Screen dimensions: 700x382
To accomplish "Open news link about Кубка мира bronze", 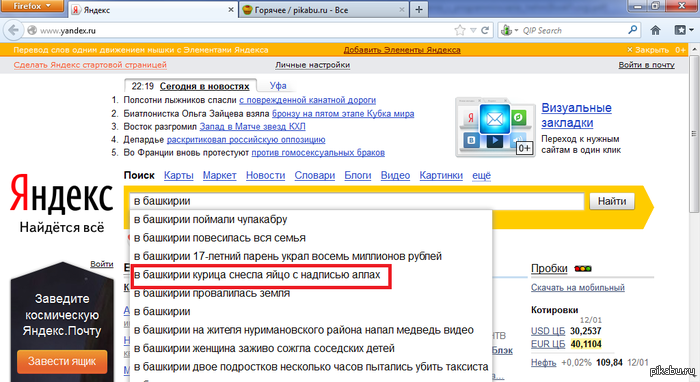I will pyautogui.click(x=343, y=113).
